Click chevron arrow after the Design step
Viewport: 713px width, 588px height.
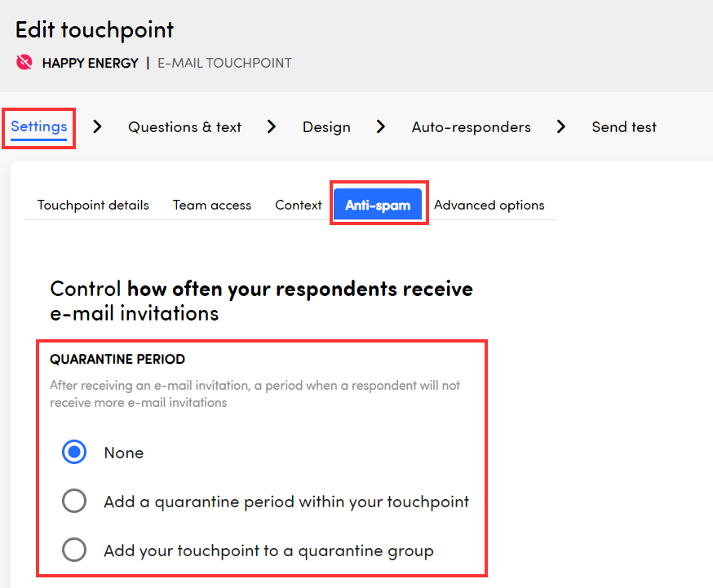[x=381, y=126]
